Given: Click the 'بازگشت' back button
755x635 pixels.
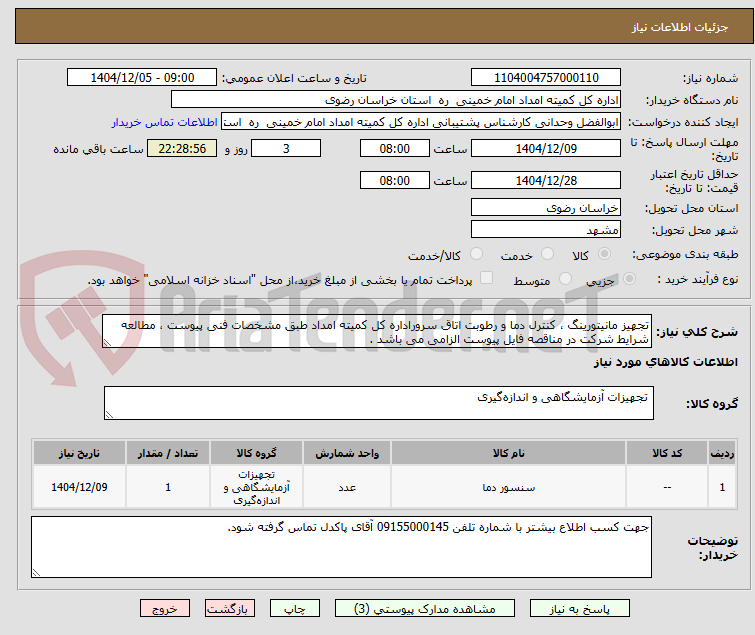Looking at the screenshot, I should (229, 608).
